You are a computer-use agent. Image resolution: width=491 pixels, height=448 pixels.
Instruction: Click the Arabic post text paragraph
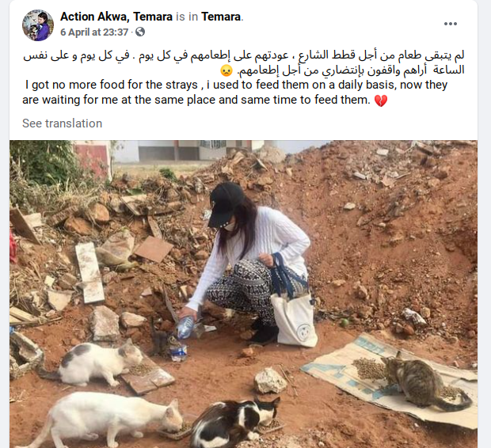click(x=243, y=63)
